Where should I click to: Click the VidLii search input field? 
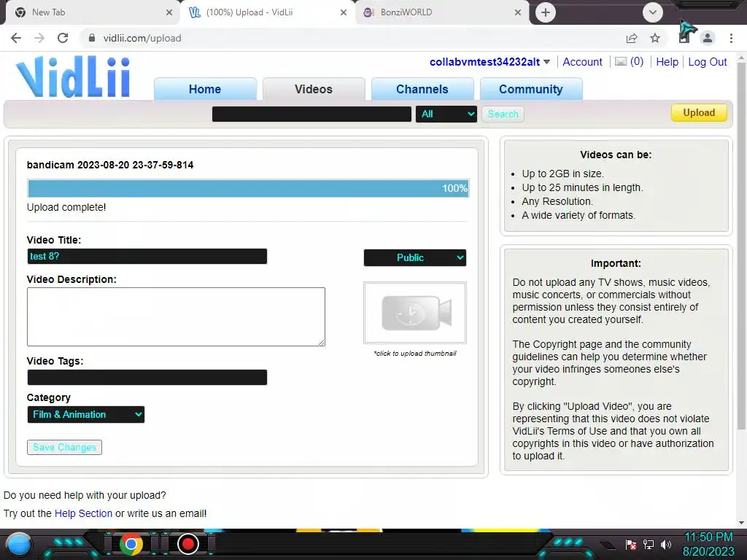pyautogui.click(x=311, y=114)
